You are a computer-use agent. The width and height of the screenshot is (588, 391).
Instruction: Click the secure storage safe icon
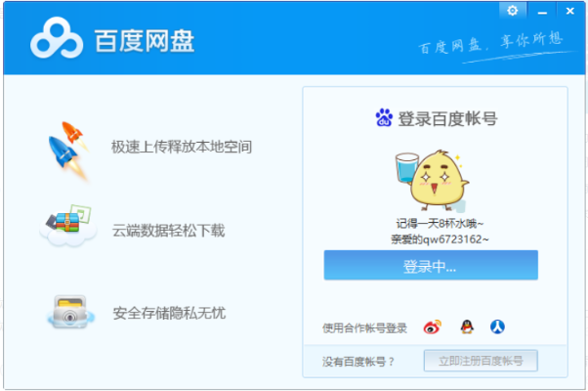[69, 313]
